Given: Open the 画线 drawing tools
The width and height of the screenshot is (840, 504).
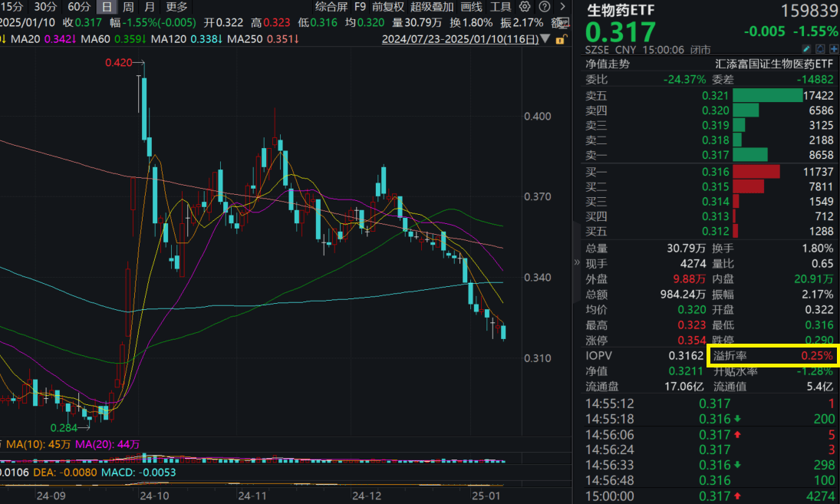Looking at the screenshot, I should (472, 7).
